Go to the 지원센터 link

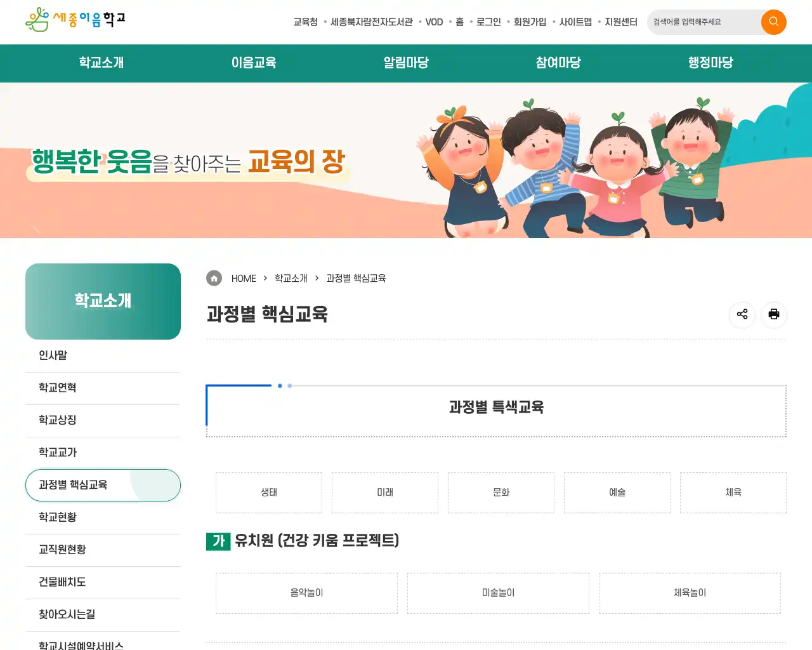click(x=621, y=22)
